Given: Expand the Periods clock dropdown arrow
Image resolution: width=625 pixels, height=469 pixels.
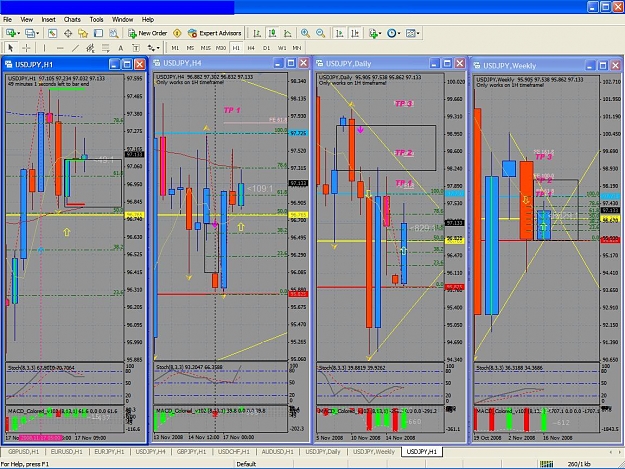Looking at the screenshot, I should (x=399, y=33).
